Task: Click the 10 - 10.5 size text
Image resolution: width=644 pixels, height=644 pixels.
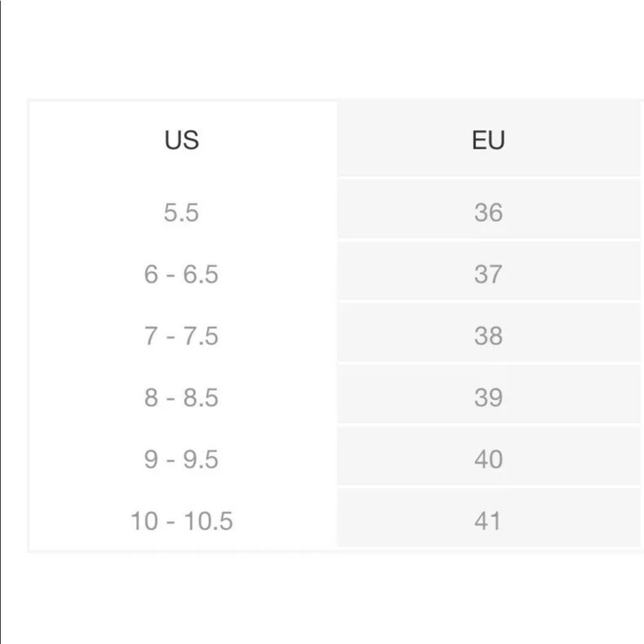Action: pos(182,521)
